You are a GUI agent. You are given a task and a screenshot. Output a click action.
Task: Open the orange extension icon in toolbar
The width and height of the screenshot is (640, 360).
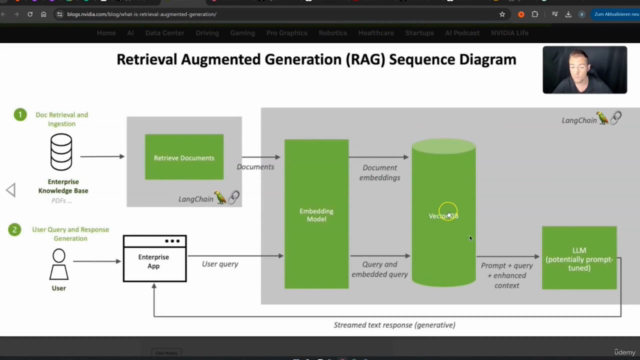pyautogui.click(x=521, y=14)
